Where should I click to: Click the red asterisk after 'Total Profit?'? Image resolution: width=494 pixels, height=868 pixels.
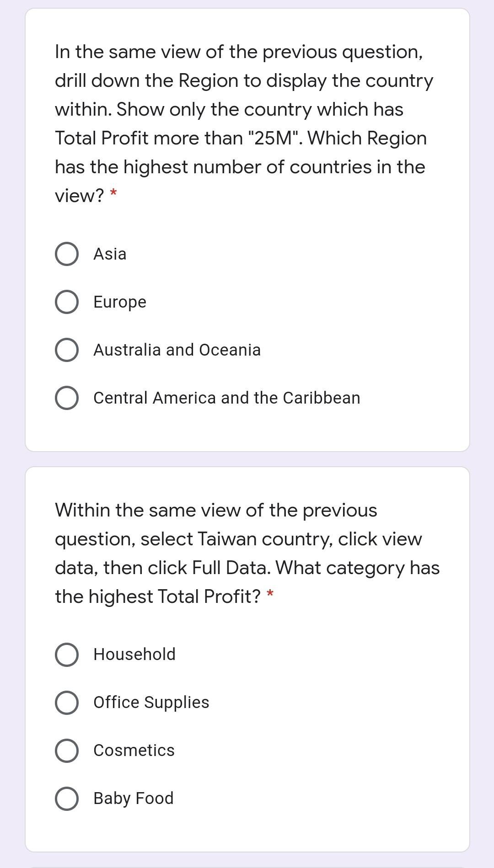270,594
